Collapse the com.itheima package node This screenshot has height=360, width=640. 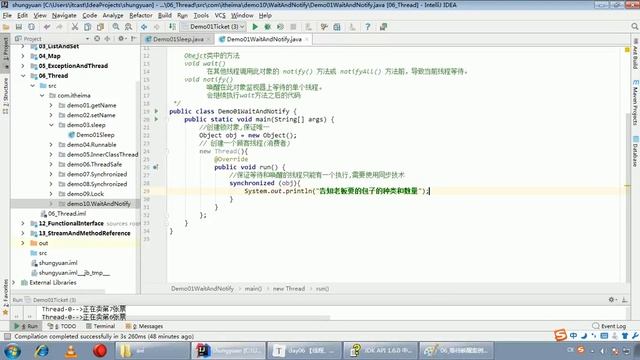[42, 96]
